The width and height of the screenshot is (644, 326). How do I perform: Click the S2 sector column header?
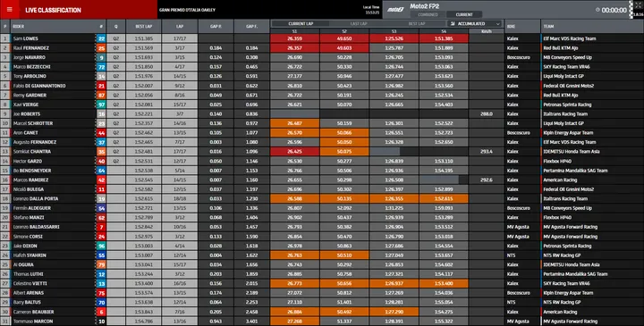(x=344, y=31)
